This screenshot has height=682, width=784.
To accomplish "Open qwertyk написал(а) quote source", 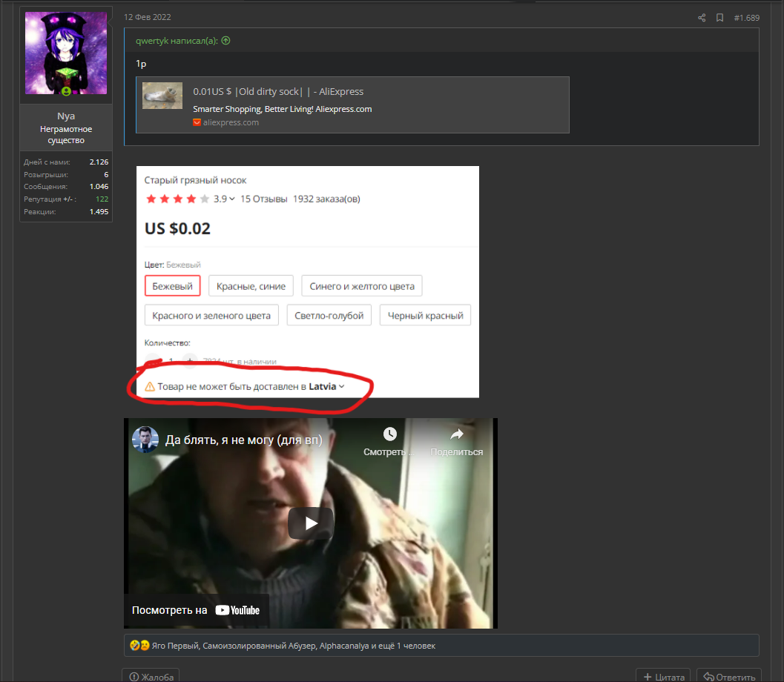I will point(177,41).
